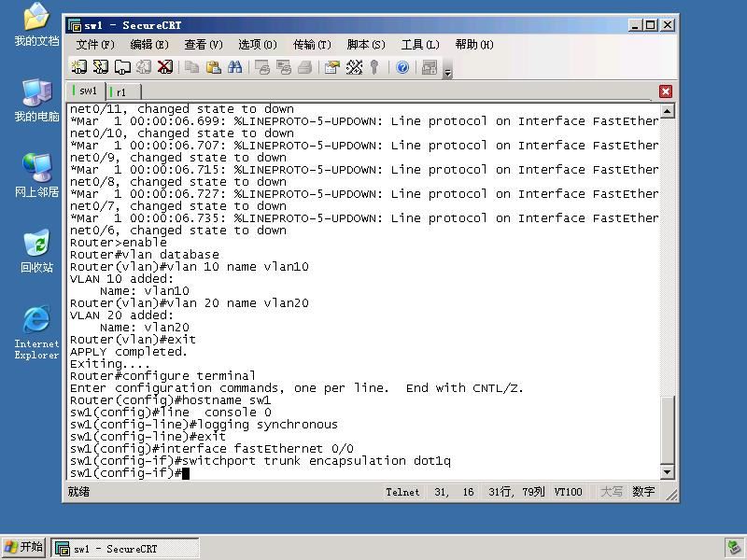
Task: Click the line 'Router#vlan database'
Action: click(x=145, y=254)
